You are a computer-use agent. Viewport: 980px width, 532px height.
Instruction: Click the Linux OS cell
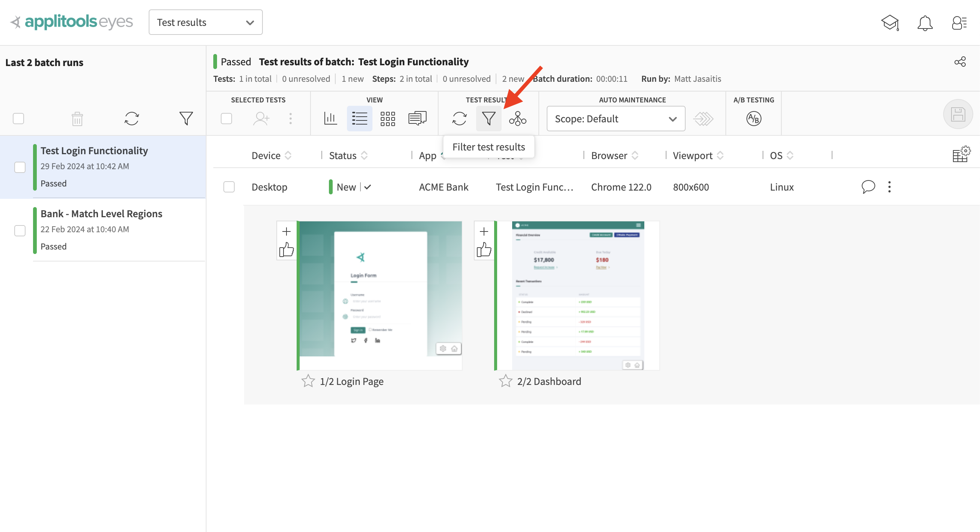pos(782,187)
